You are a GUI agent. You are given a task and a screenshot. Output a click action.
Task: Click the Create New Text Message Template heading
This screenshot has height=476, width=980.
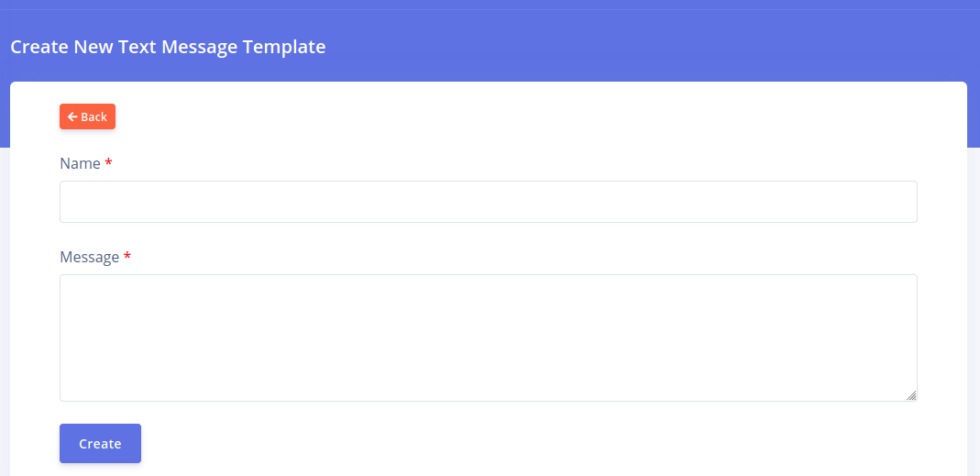(168, 47)
